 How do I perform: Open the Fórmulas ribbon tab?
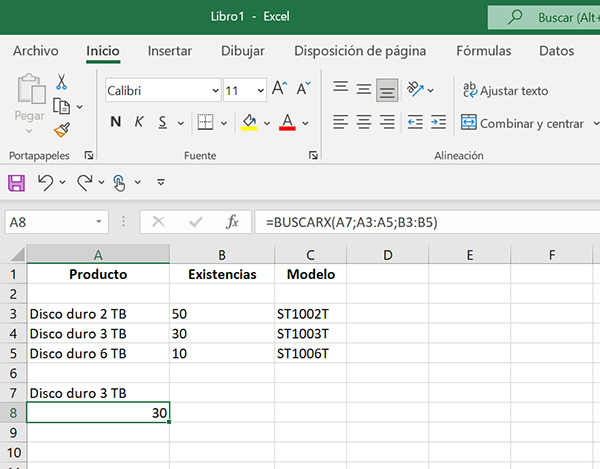(483, 51)
